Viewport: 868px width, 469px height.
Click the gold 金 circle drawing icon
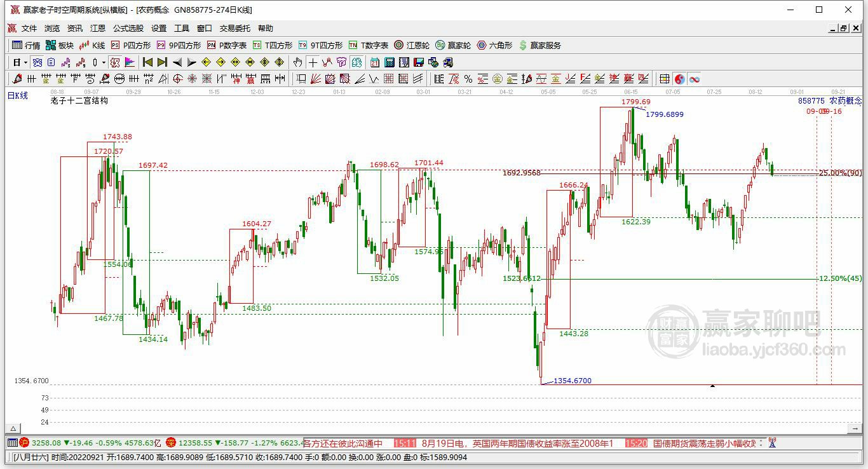tap(498, 79)
